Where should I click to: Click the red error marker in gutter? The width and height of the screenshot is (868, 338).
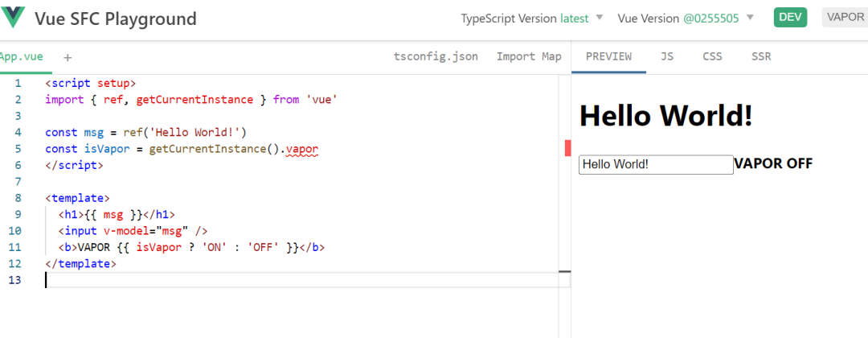pyautogui.click(x=567, y=148)
